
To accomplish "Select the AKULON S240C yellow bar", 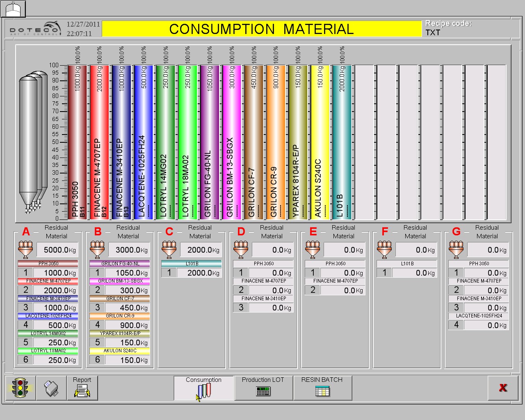I will pos(320,142).
